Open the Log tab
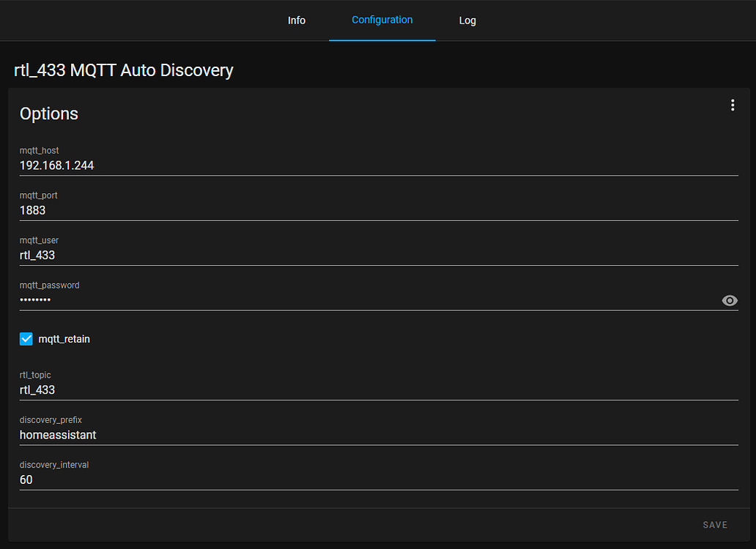Screen dimensions: 756x549 (x=467, y=20)
